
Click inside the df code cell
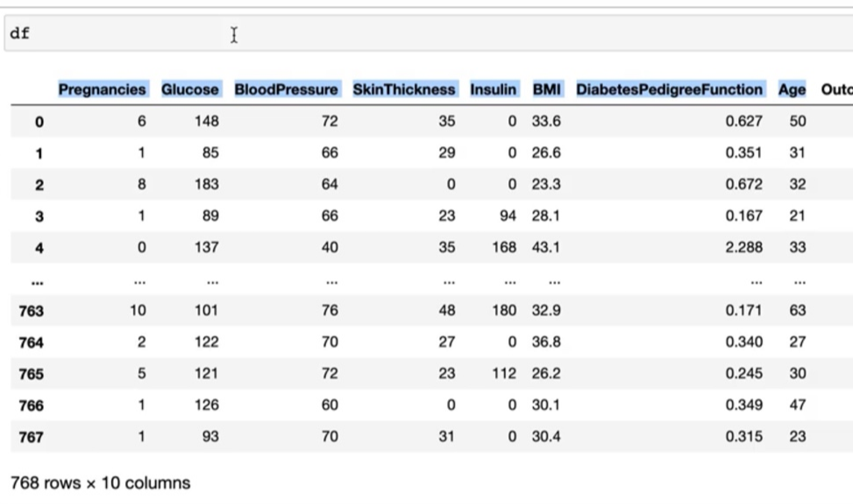pyautogui.click(x=429, y=33)
